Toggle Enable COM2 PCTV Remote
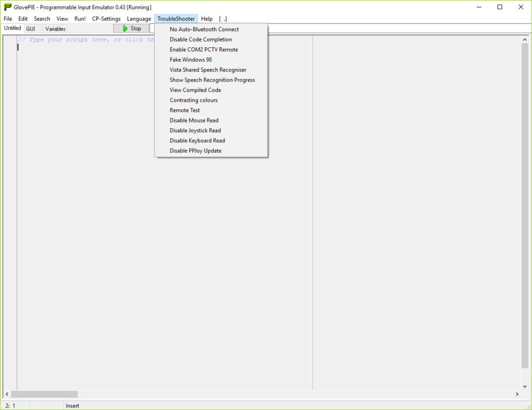The height and width of the screenshot is (410, 532). (x=211, y=49)
